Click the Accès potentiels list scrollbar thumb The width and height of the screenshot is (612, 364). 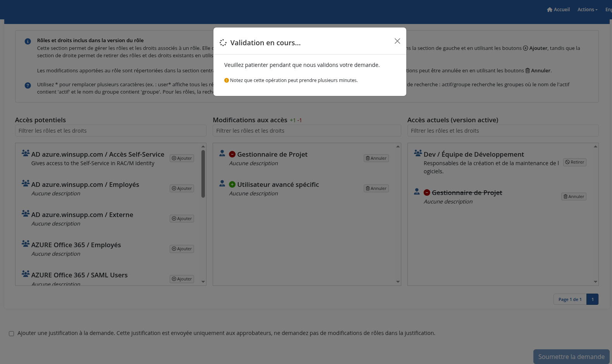[x=203, y=174]
